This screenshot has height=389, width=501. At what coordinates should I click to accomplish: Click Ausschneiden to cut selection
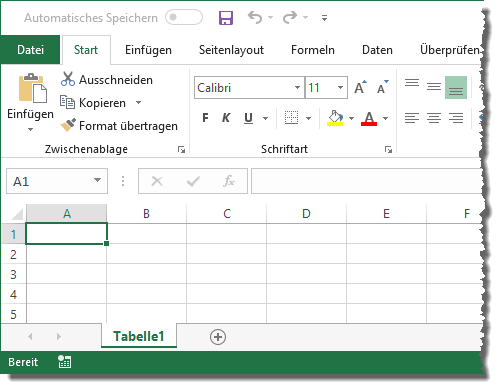[x=107, y=80]
